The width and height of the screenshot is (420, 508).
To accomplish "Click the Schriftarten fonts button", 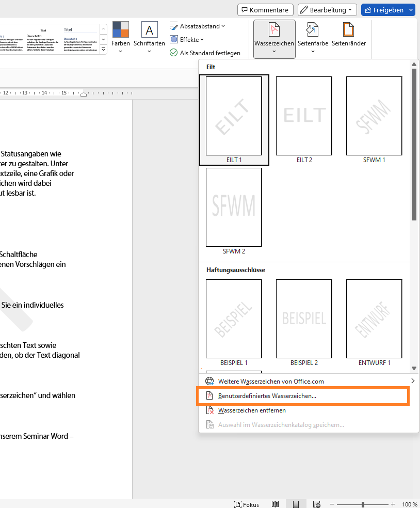I will click(x=149, y=37).
